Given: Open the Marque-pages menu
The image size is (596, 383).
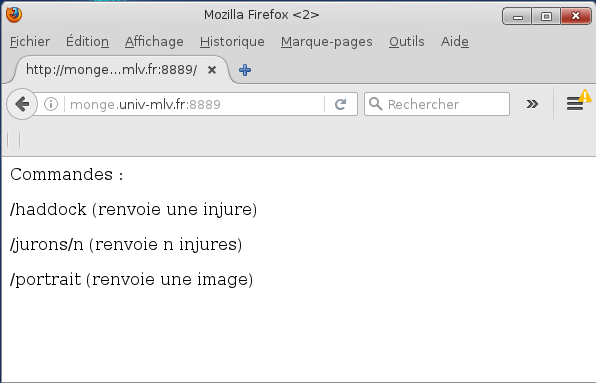Looking at the screenshot, I should [x=327, y=41].
